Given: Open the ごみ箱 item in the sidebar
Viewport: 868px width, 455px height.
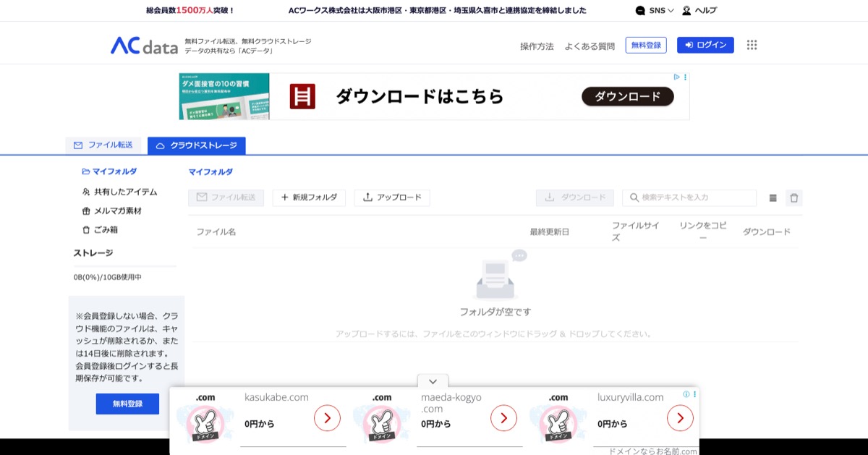Looking at the screenshot, I should [x=107, y=229].
